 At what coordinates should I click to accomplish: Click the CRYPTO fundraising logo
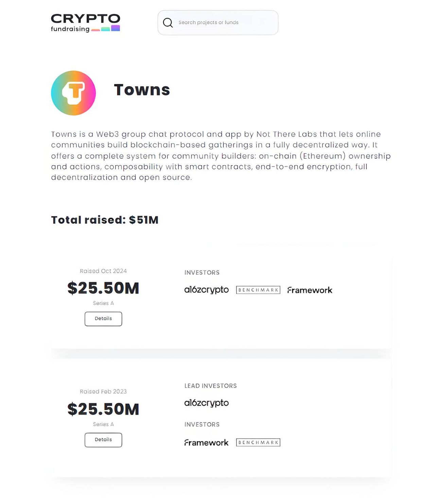pyautogui.click(x=85, y=22)
